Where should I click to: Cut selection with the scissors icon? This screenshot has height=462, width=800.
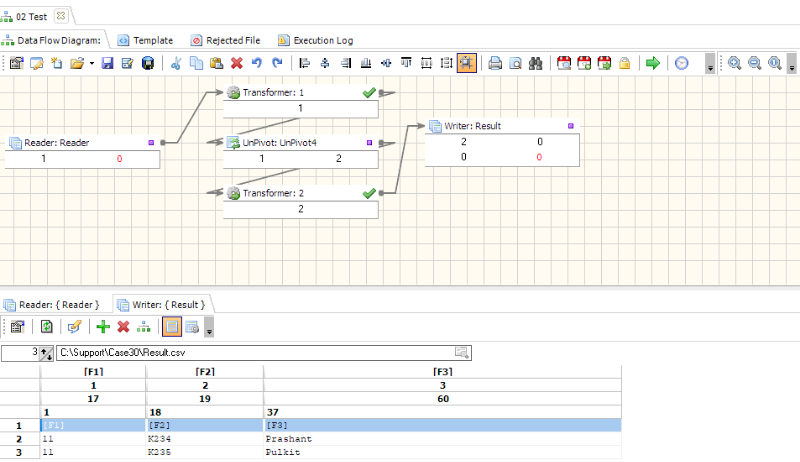(x=176, y=63)
